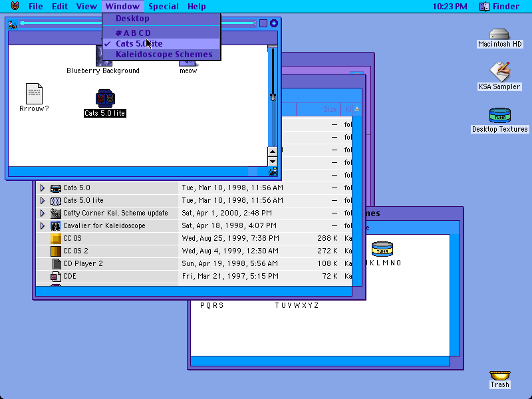Click date Wed, Aug 25, 1999, 7:38 PM
532x399 pixels.
coord(230,238)
